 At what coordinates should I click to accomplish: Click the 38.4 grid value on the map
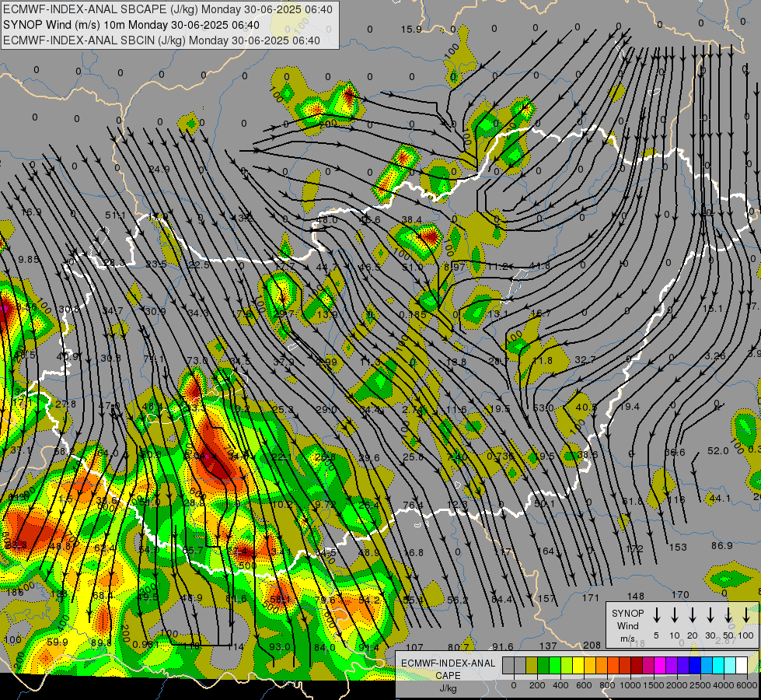point(411,219)
